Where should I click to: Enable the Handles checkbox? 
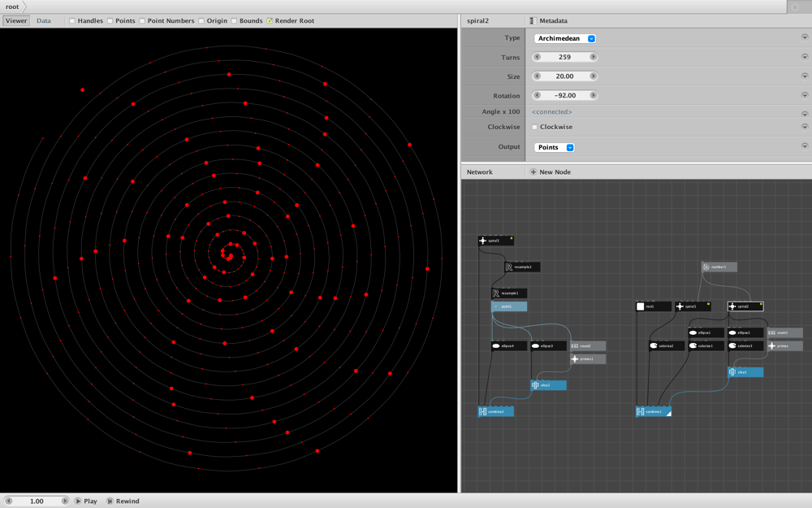coord(72,21)
